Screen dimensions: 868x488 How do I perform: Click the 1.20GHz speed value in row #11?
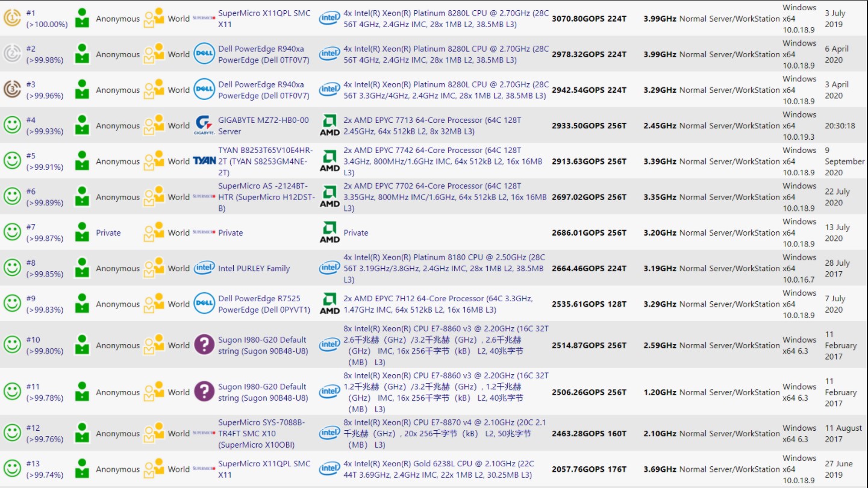[660, 392]
